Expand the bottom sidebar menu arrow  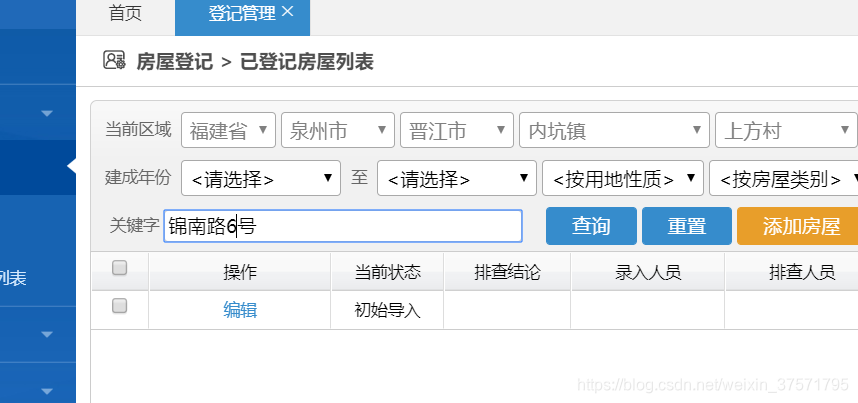coord(47,391)
